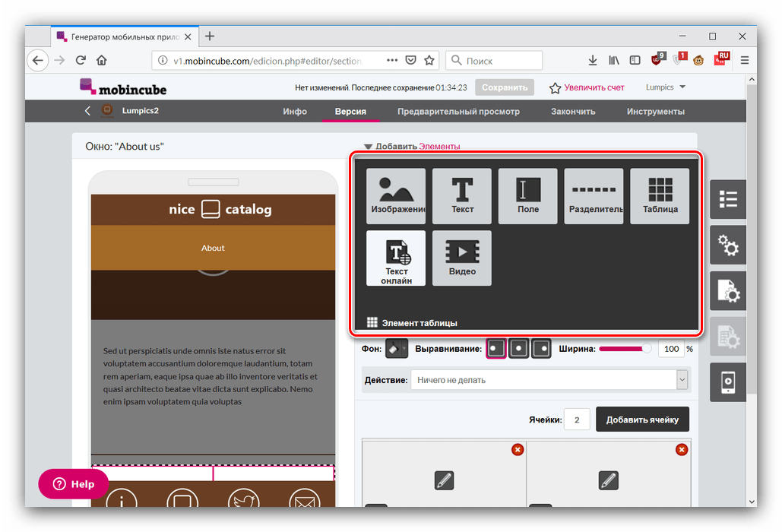
Task: Add a Разделитель separator element
Action: tap(594, 196)
